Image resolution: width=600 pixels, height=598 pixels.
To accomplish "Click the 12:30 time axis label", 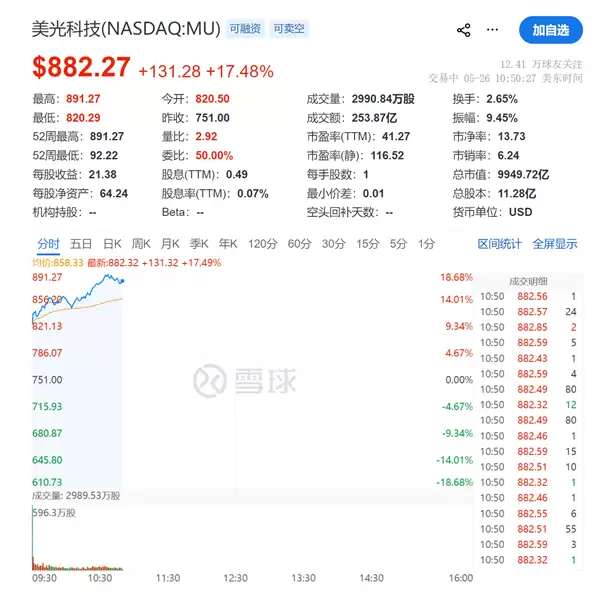I will (x=236, y=578).
